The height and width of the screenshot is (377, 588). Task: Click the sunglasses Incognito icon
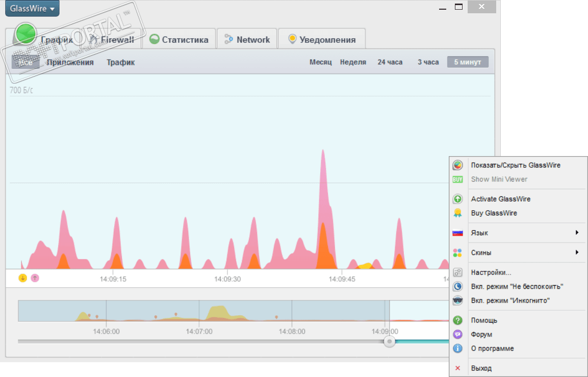tap(457, 300)
